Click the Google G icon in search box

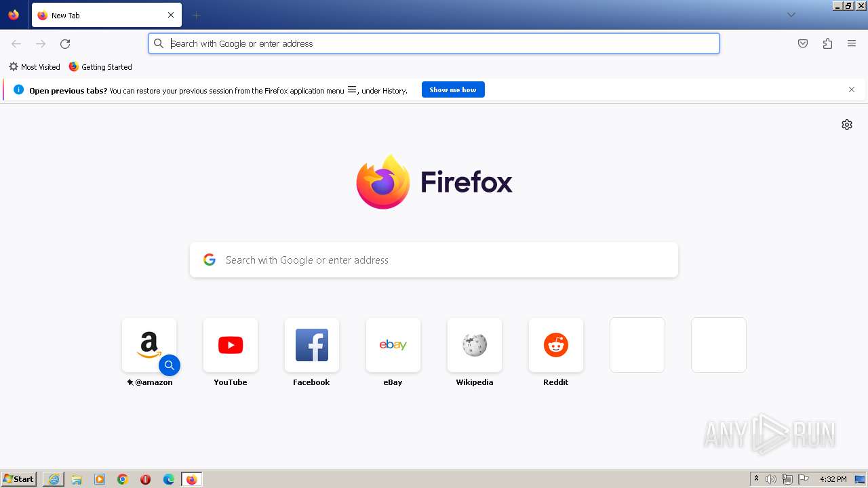pyautogui.click(x=210, y=260)
